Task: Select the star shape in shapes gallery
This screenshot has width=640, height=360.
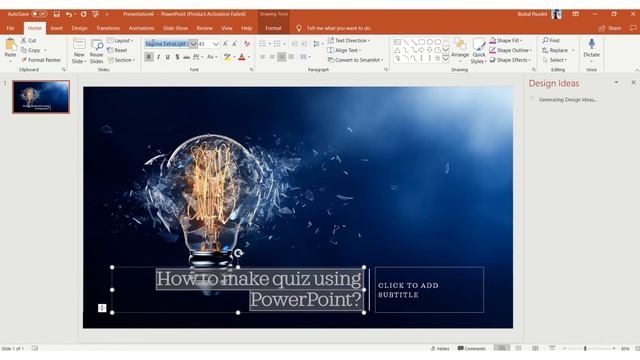Action: (x=437, y=58)
